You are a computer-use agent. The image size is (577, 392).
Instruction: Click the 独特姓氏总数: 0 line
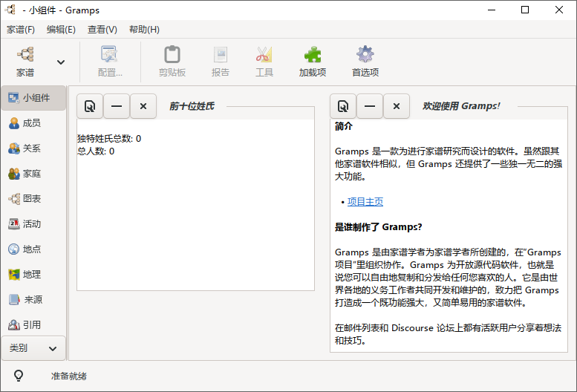(x=109, y=139)
